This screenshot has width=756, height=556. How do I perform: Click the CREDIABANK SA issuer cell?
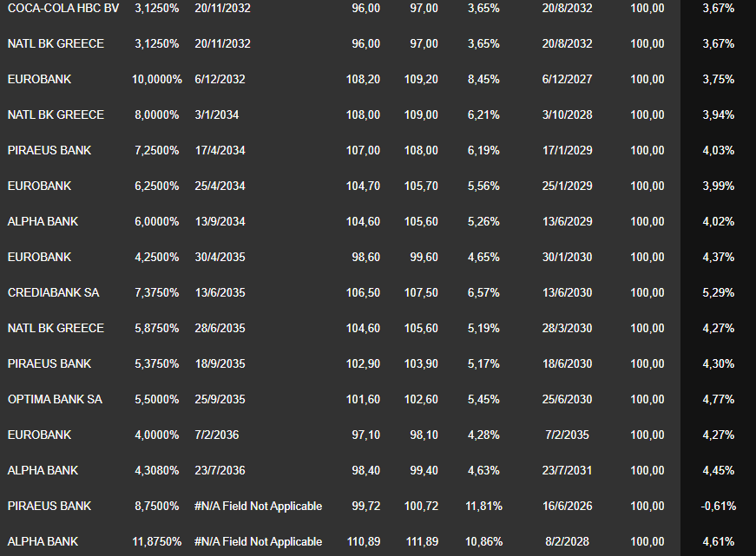[x=54, y=292]
